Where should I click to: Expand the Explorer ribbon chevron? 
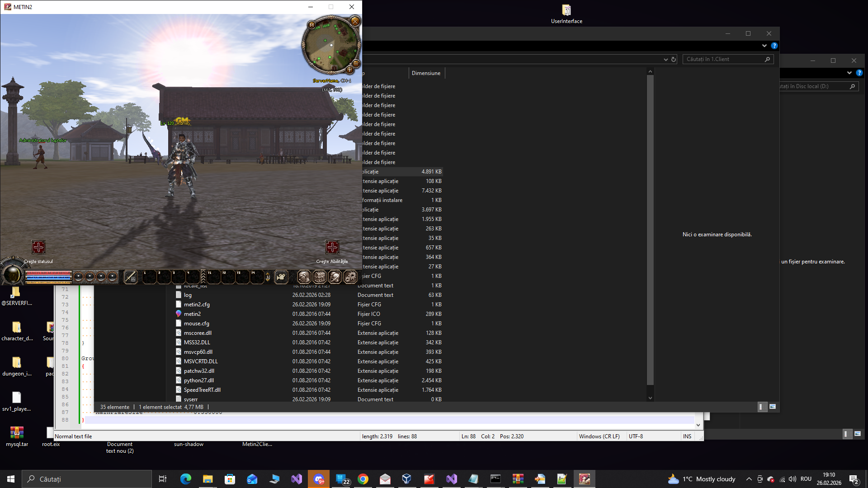764,46
